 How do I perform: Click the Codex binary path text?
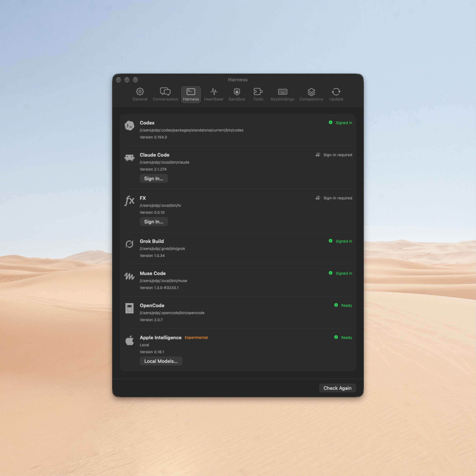pyautogui.click(x=192, y=130)
